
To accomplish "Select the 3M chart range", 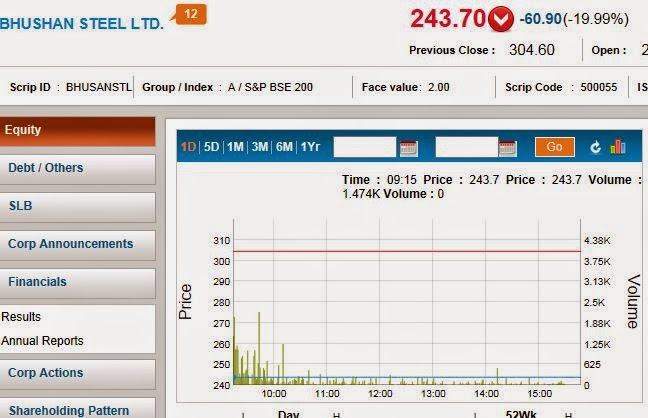I will click(260, 147).
